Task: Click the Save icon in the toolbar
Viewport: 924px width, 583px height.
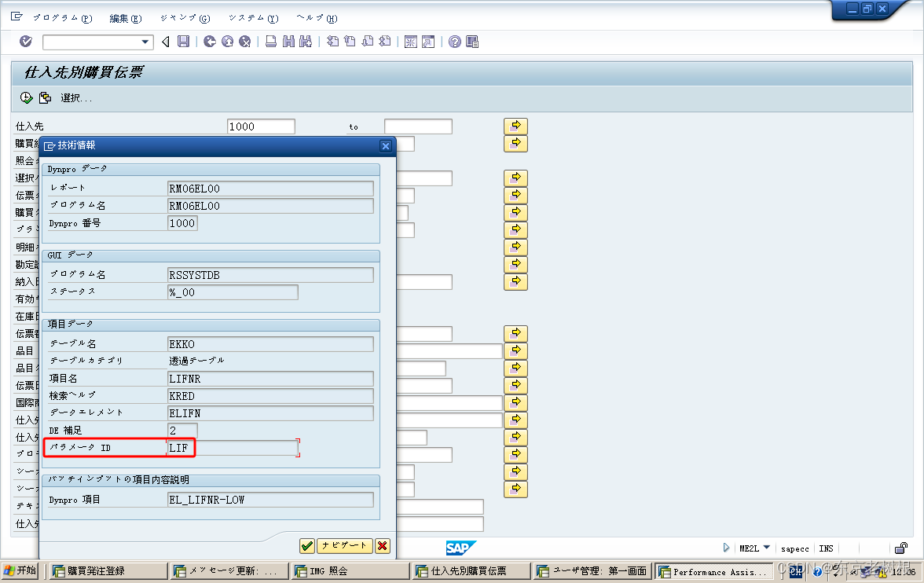Action: point(183,42)
